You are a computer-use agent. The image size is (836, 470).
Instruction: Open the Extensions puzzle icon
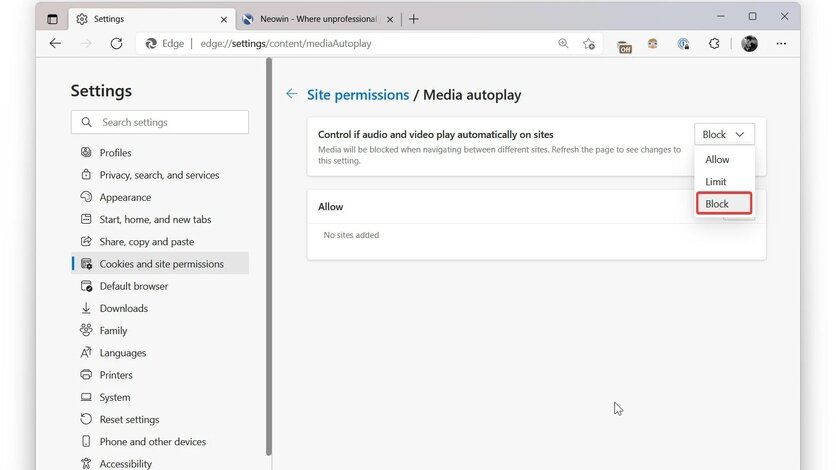pos(714,44)
